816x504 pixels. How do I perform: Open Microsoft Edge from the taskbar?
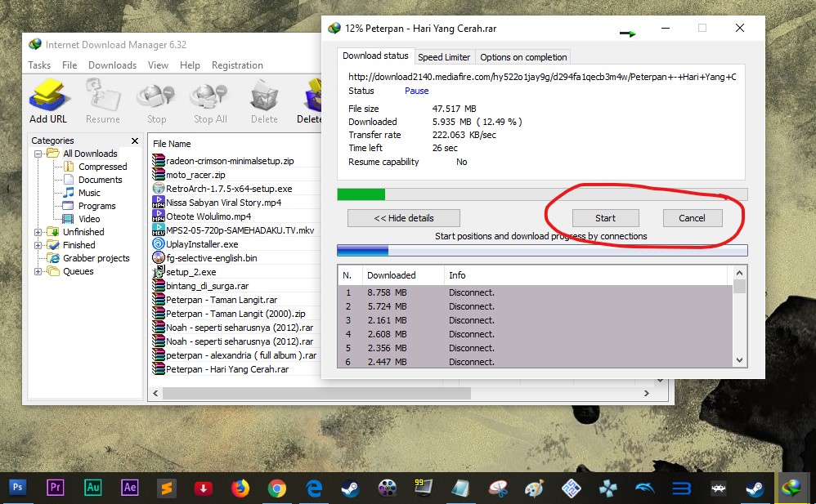(314, 488)
